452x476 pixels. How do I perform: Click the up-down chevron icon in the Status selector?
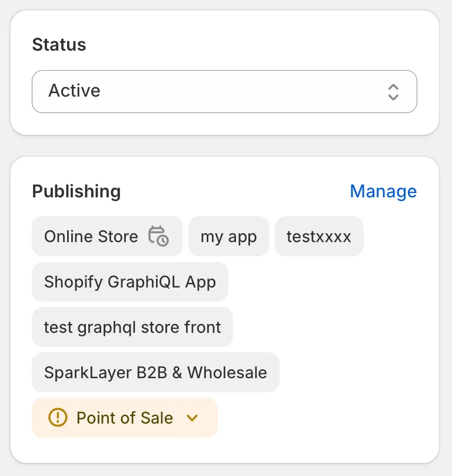point(393,92)
